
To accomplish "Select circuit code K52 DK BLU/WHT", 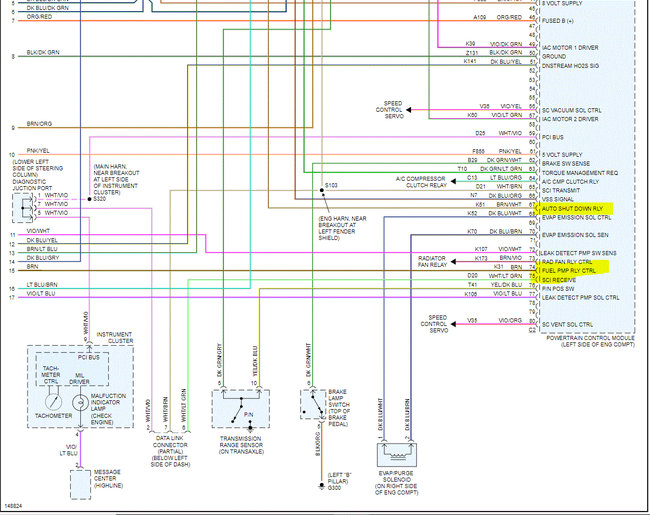I will [495, 214].
